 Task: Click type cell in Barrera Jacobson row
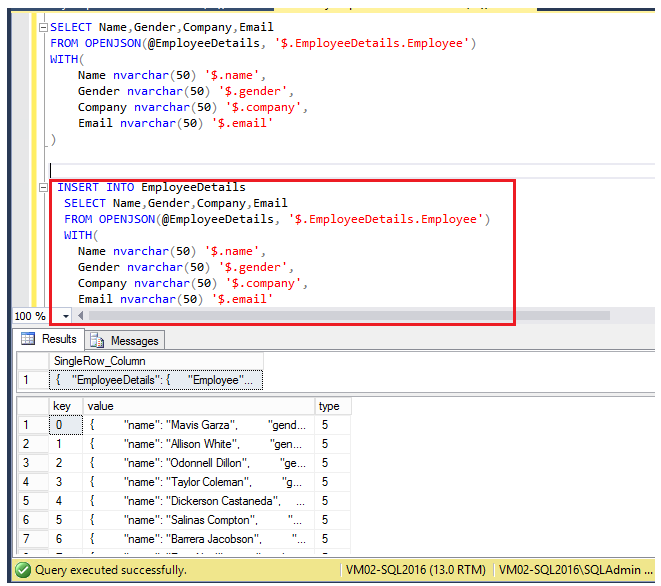coord(333,539)
